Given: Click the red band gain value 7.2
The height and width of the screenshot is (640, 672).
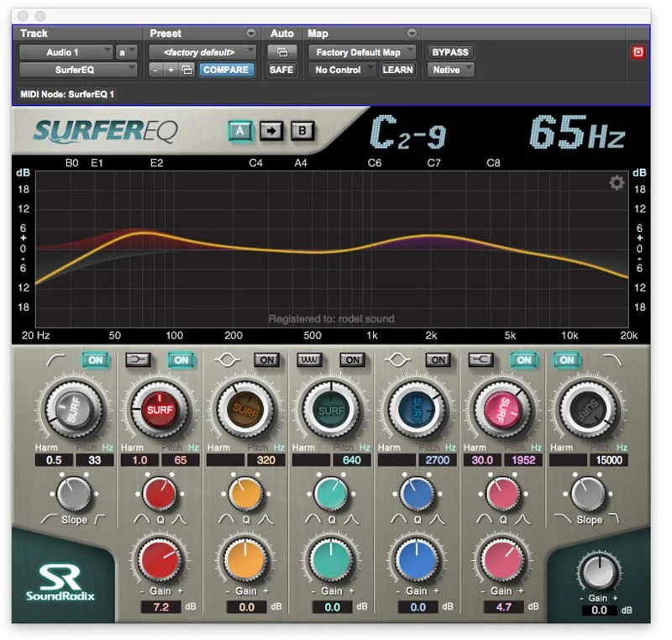Looking at the screenshot, I should click(x=160, y=607).
